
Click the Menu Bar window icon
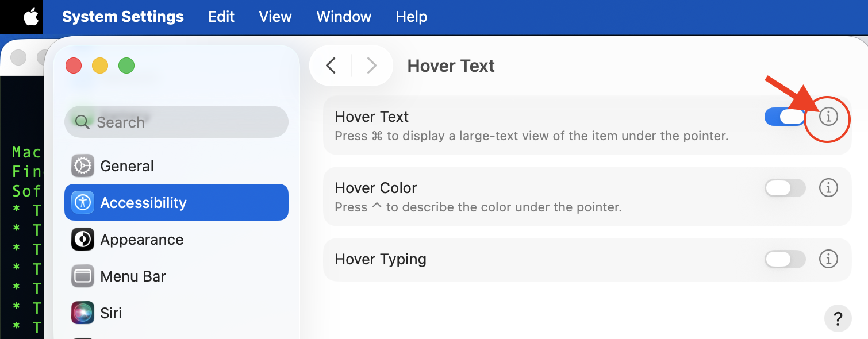click(83, 276)
